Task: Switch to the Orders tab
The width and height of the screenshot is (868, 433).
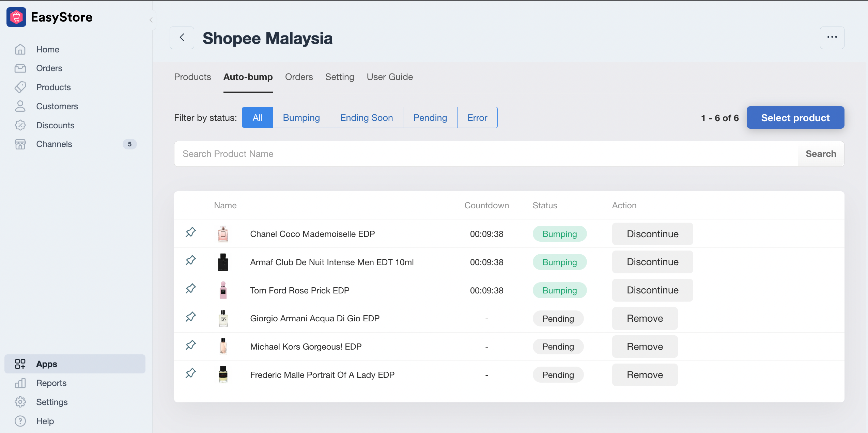Action: 299,77
